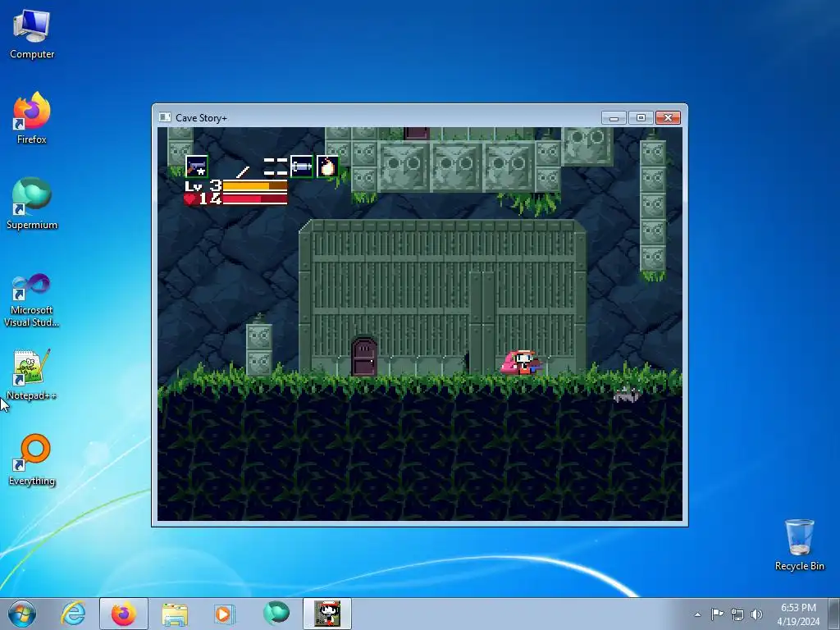This screenshot has width=840, height=630.
Task: Click the red health bar
Action: coord(255,199)
